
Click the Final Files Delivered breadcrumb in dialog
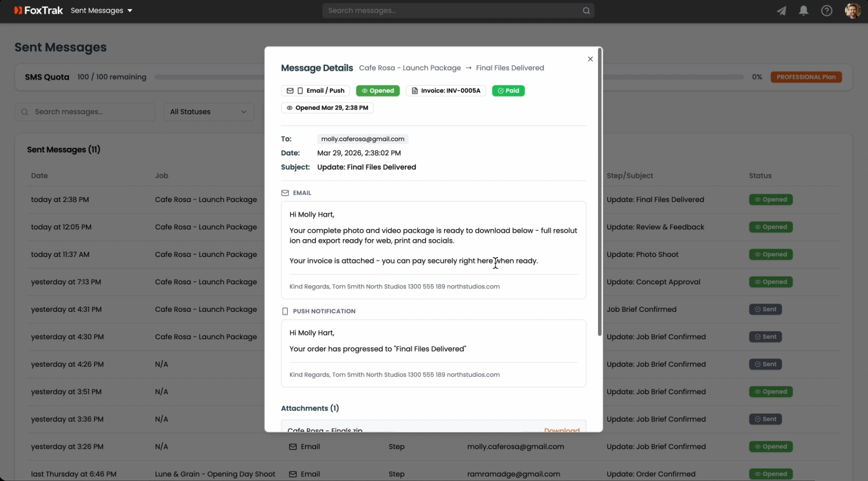pos(510,68)
